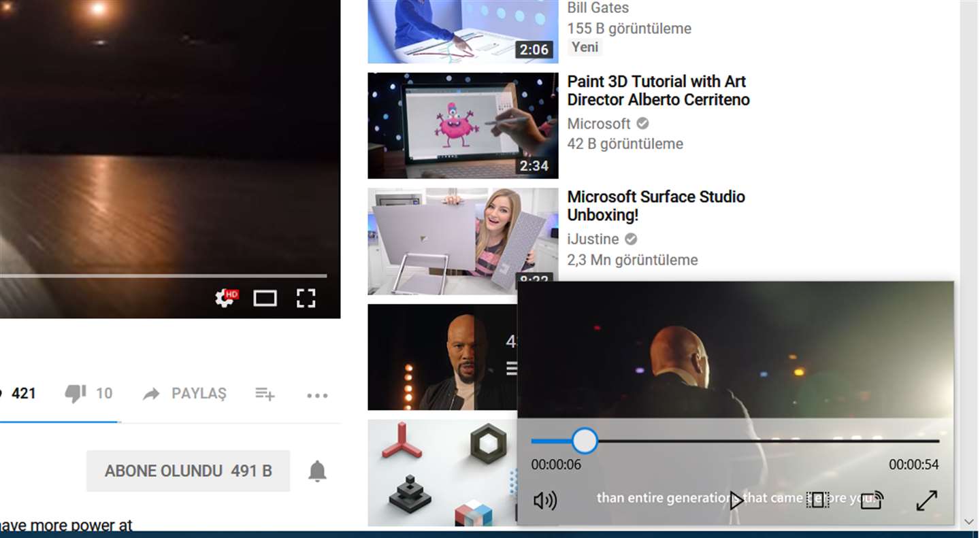Open Paint 3D Tutorial with Art Director title
This screenshot has height=538, width=980.
pos(658,90)
